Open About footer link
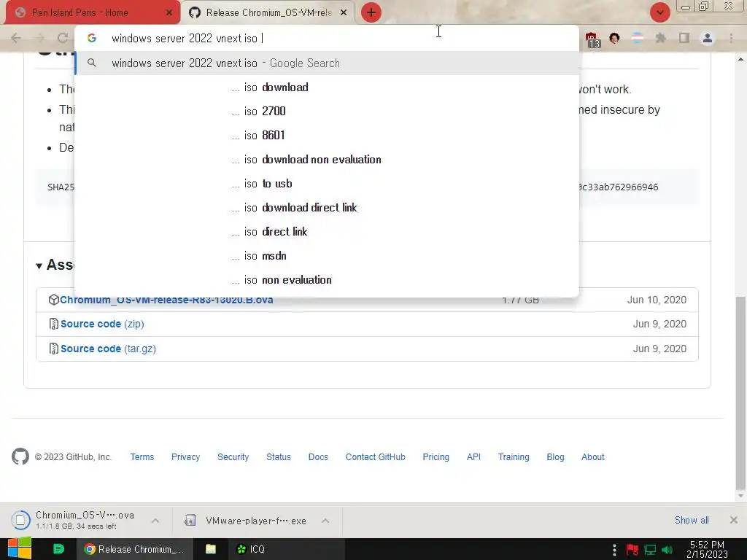Image resolution: width=747 pixels, height=560 pixels. point(592,456)
